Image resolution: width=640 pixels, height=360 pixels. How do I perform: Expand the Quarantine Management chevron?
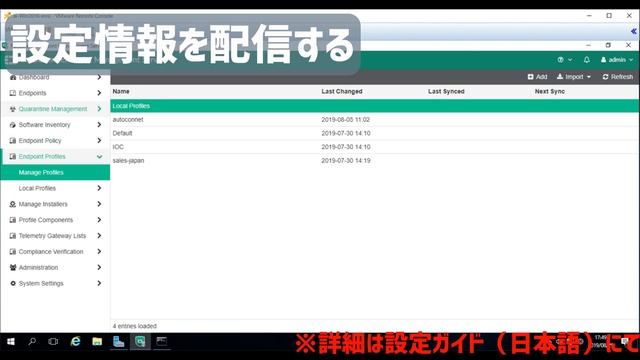[99, 109]
